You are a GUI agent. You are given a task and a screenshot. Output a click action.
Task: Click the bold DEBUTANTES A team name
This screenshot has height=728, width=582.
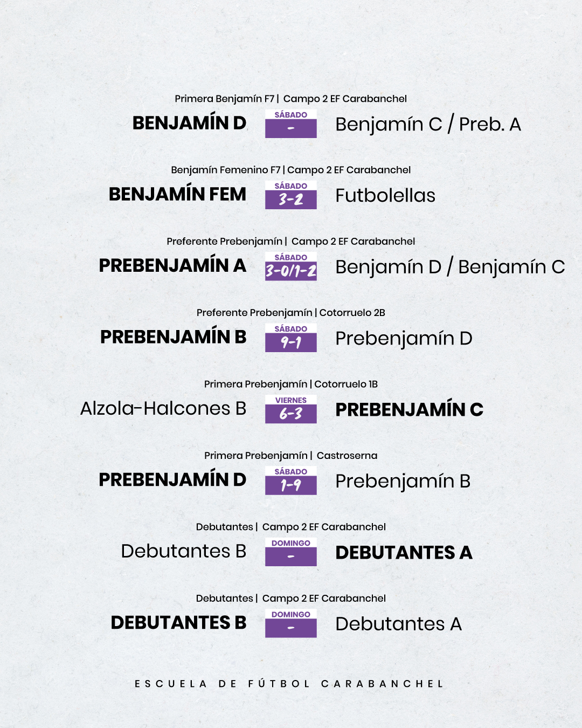pos(404,553)
